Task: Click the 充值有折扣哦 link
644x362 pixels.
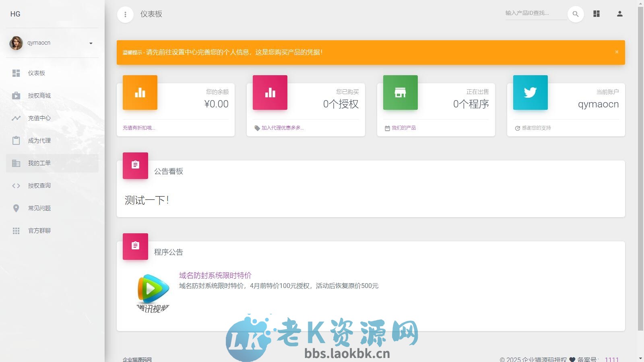Action: [138, 128]
